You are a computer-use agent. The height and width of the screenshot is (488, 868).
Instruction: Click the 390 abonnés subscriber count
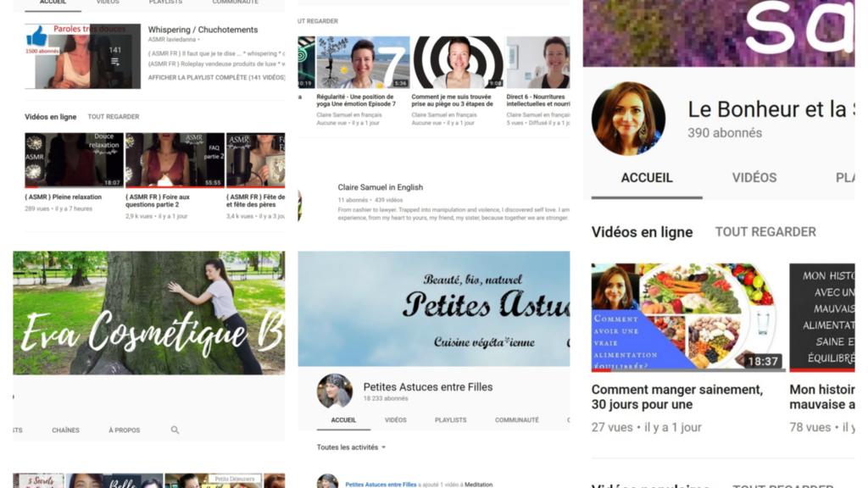click(x=725, y=133)
